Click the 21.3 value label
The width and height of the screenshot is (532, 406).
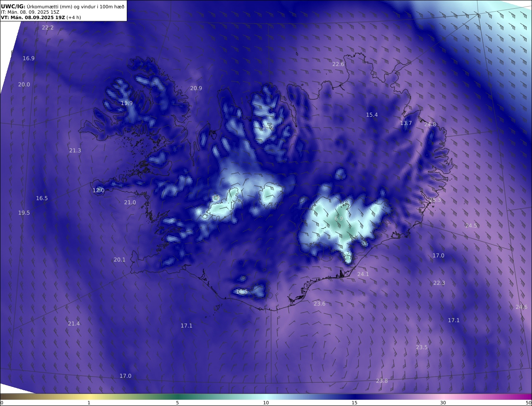[75, 151]
